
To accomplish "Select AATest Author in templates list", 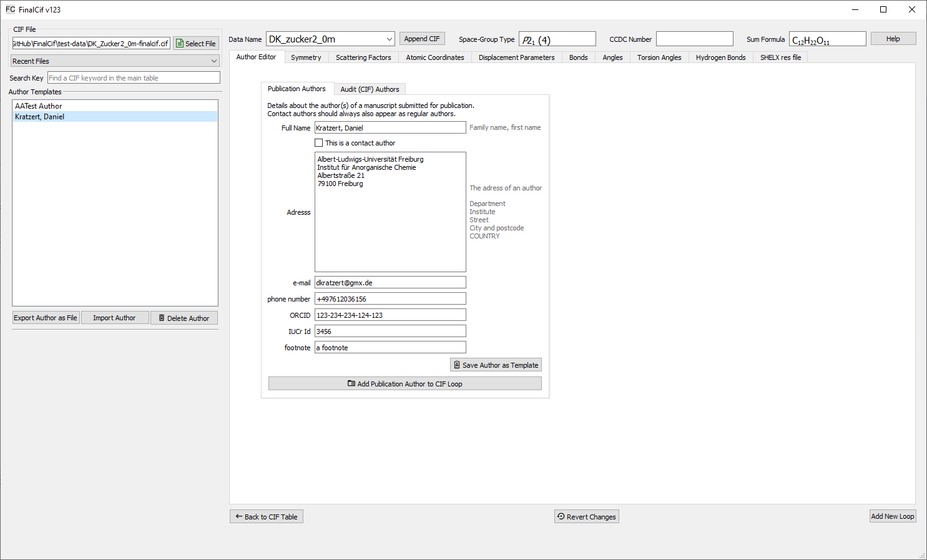I will point(39,106).
